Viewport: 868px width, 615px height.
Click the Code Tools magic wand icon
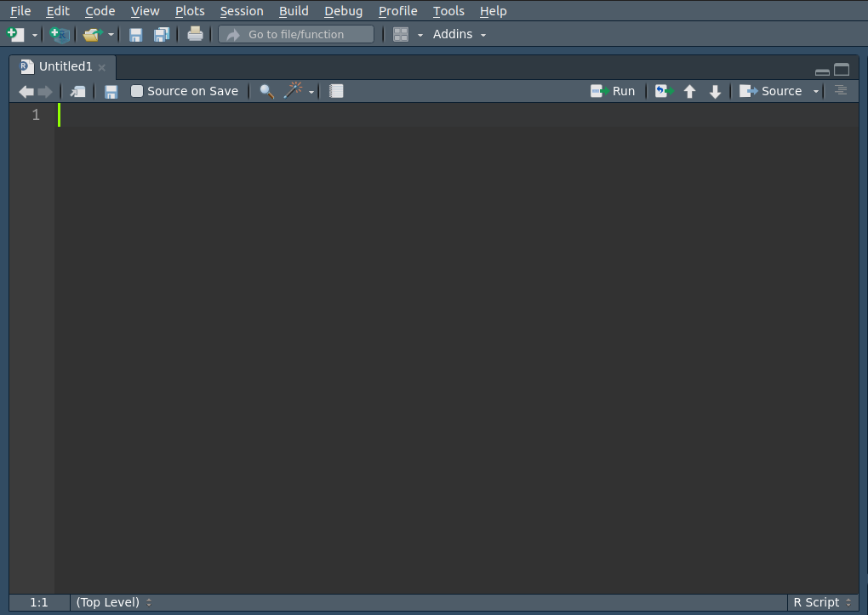294,91
